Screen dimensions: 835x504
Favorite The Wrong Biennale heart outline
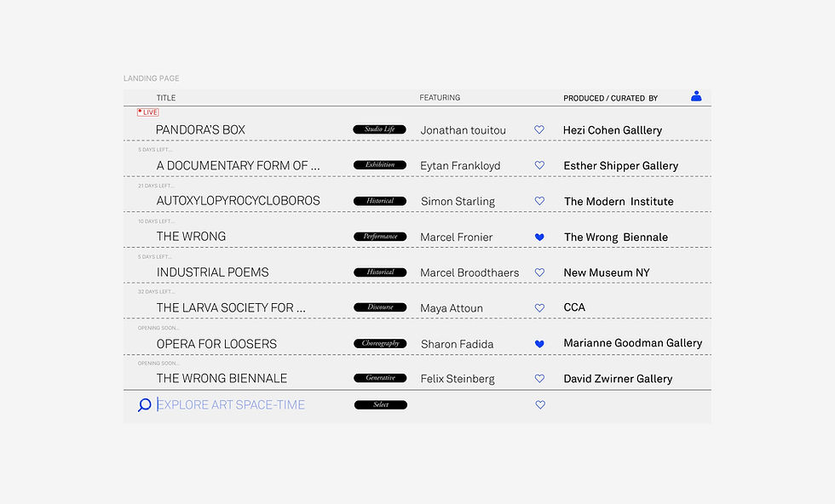[x=539, y=379]
